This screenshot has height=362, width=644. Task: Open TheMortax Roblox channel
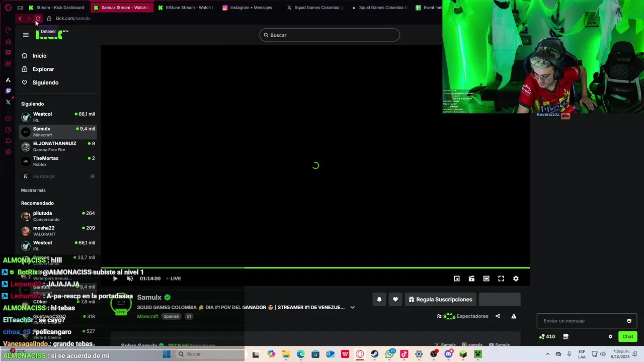[x=58, y=161]
